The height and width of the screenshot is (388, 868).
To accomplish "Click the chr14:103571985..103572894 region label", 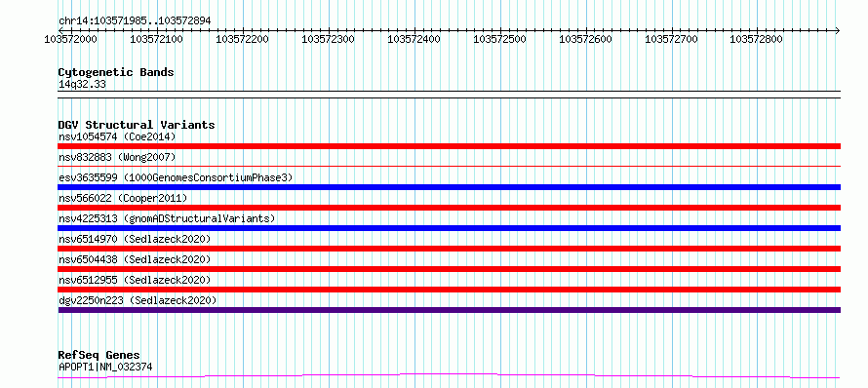I will point(135,21).
